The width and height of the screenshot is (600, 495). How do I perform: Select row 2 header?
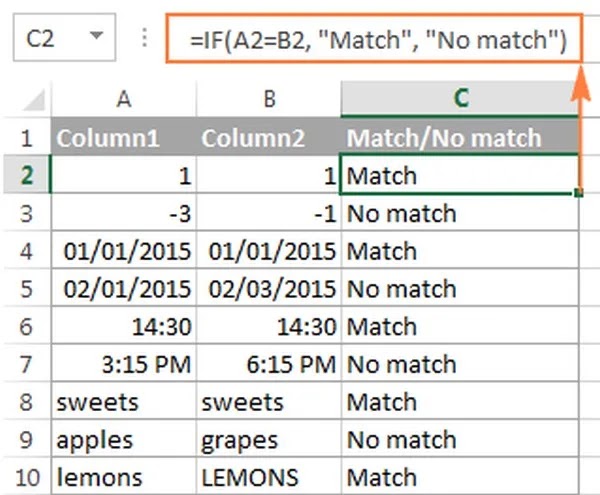point(25,175)
